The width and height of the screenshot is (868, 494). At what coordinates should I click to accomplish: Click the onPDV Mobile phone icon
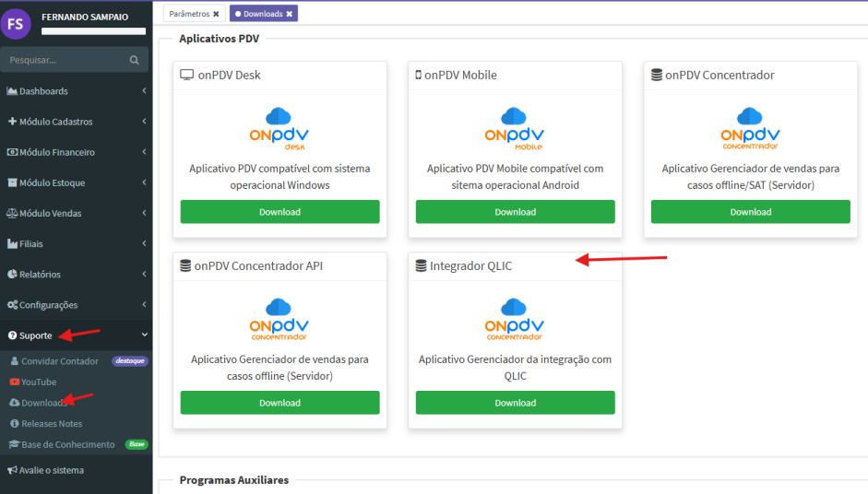[418, 75]
